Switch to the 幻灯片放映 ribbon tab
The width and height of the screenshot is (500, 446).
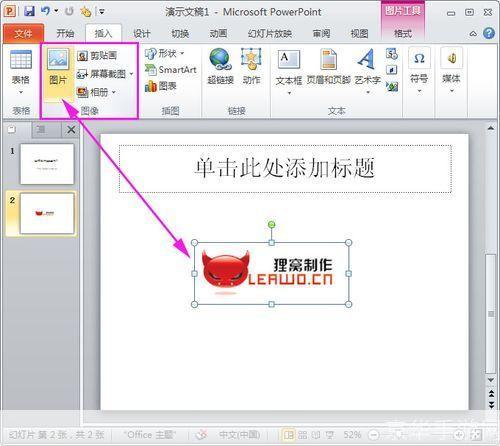point(270,33)
